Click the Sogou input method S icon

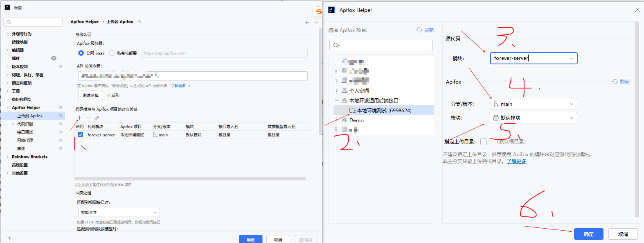coord(319,11)
